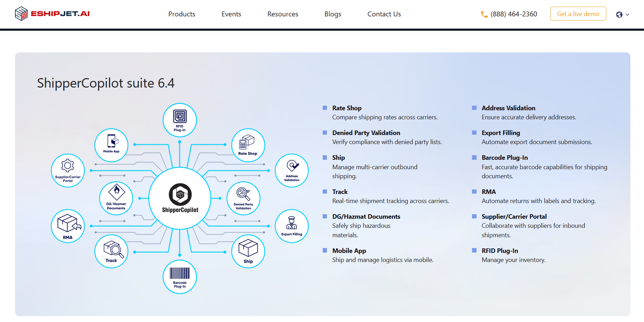Click 'Automate returns with labels and tracking.' text
Screen dimensions: 644x322
(539, 201)
